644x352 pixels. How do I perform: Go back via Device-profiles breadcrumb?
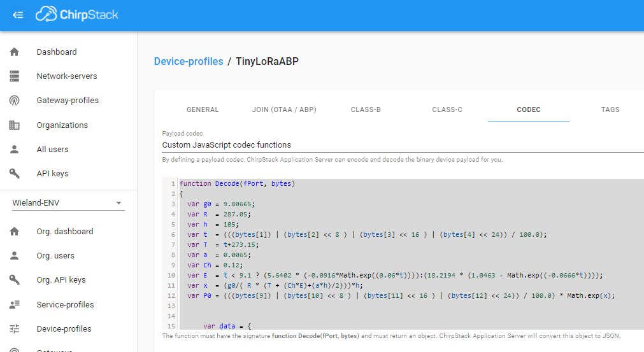click(x=189, y=62)
